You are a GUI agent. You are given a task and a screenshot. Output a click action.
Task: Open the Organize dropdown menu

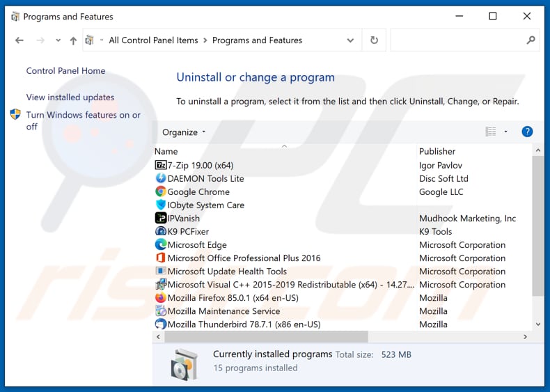pyautogui.click(x=184, y=132)
